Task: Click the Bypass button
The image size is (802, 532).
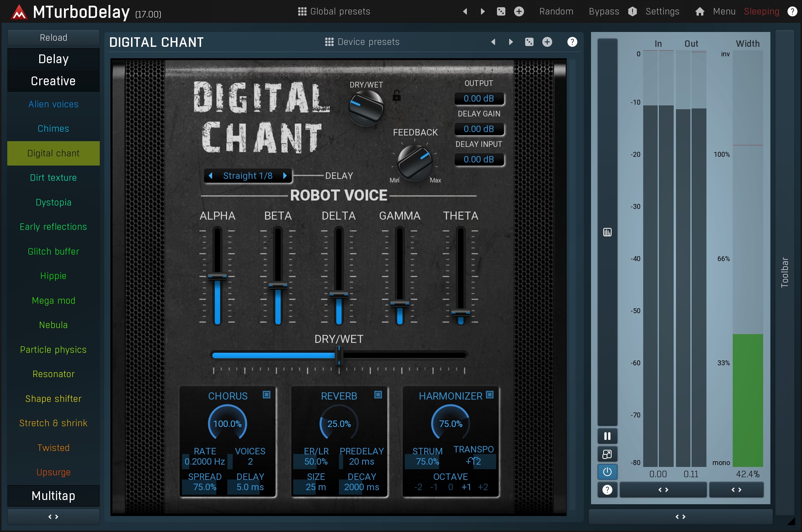Action: tap(604, 11)
